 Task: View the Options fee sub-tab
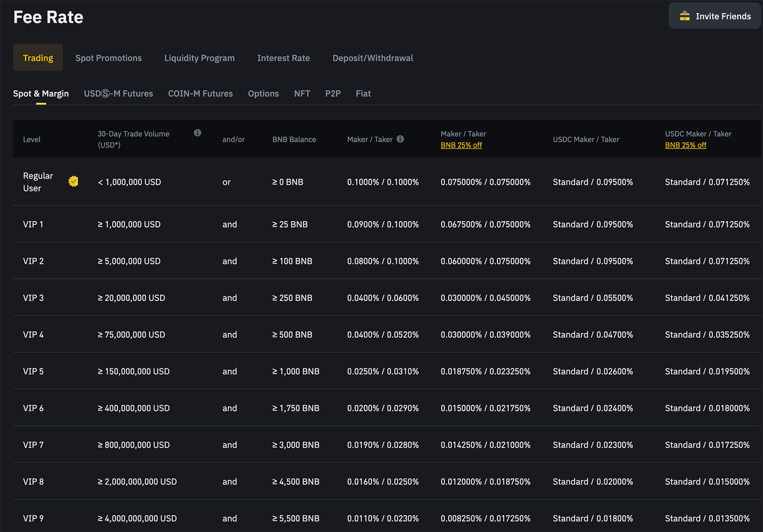[263, 93]
